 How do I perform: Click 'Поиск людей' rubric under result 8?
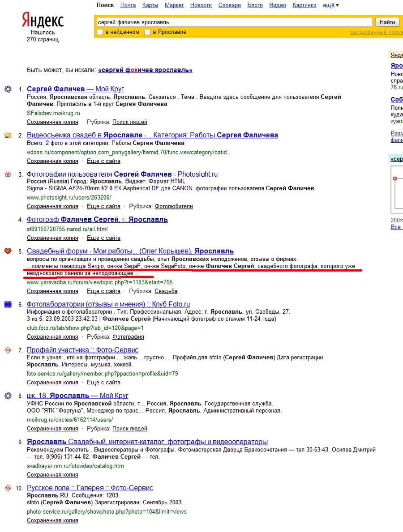(130, 429)
